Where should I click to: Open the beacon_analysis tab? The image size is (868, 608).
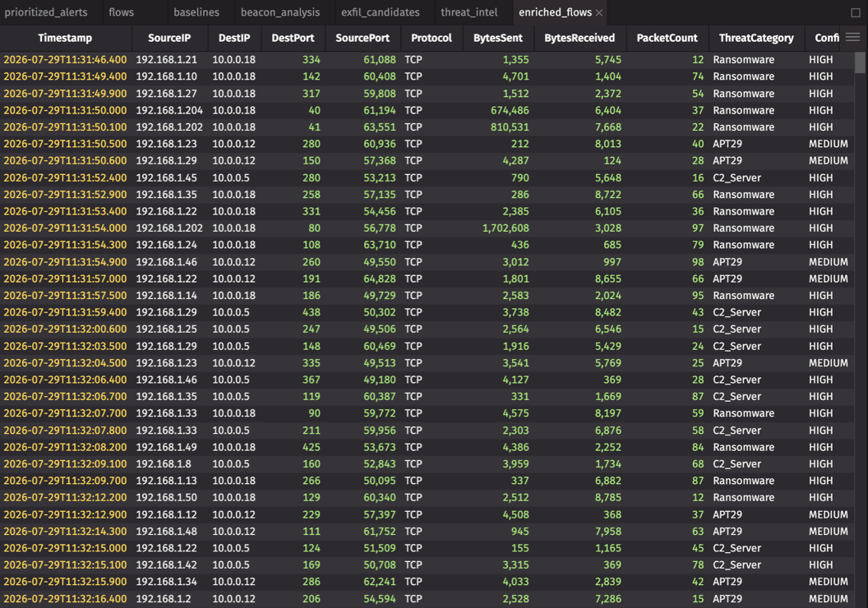click(280, 12)
